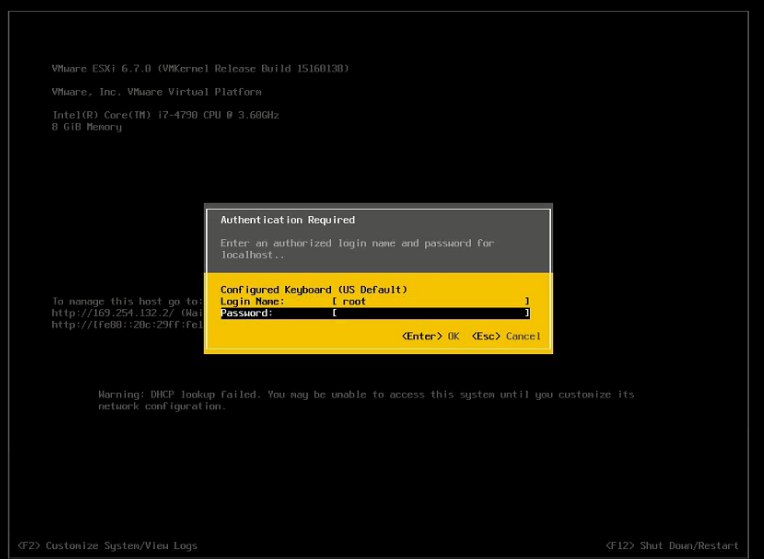This screenshot has width=764, height=559.
Task: Click the DHCP lookup failed warning
Action: (x=366, y=400)
